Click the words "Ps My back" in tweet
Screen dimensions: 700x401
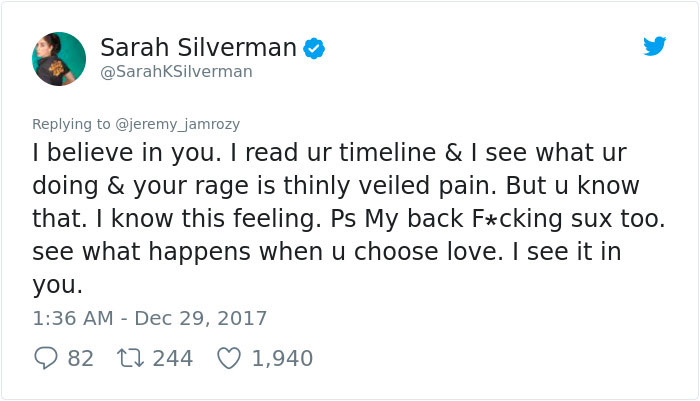click(x=396, y=219)
